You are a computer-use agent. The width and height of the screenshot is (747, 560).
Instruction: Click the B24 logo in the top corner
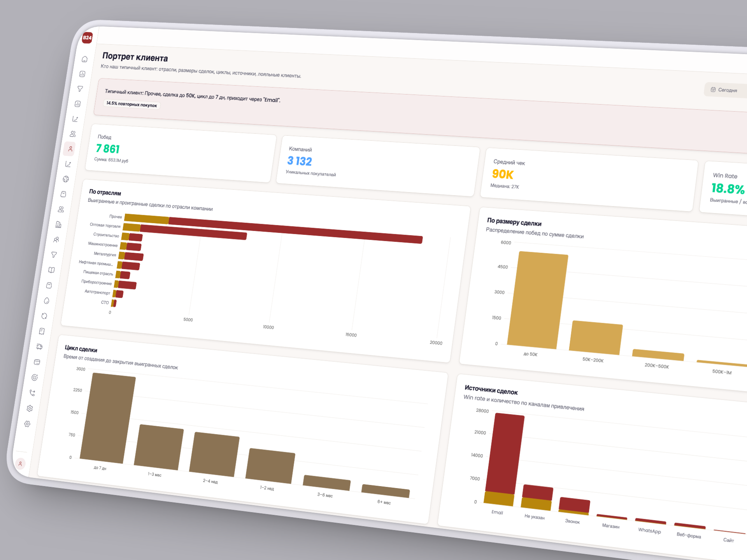pyautogui.click(x=87, y=37)
